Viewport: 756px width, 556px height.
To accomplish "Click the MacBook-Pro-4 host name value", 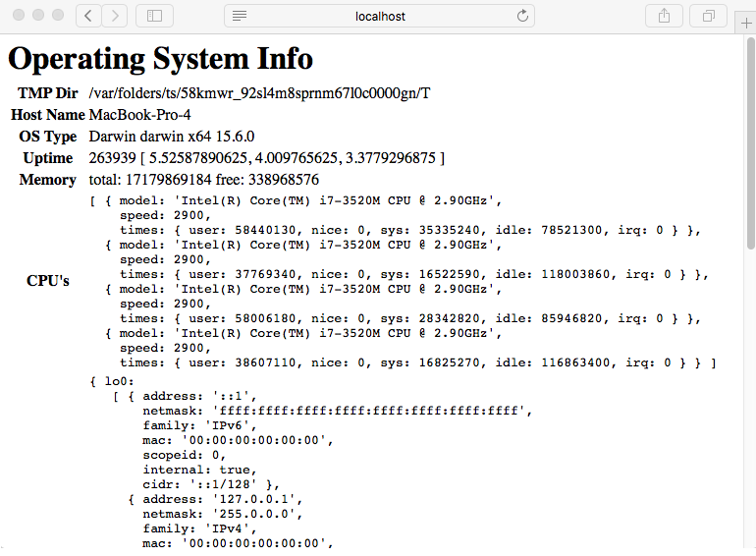I will pyautogui.click(x=139, y=115).
